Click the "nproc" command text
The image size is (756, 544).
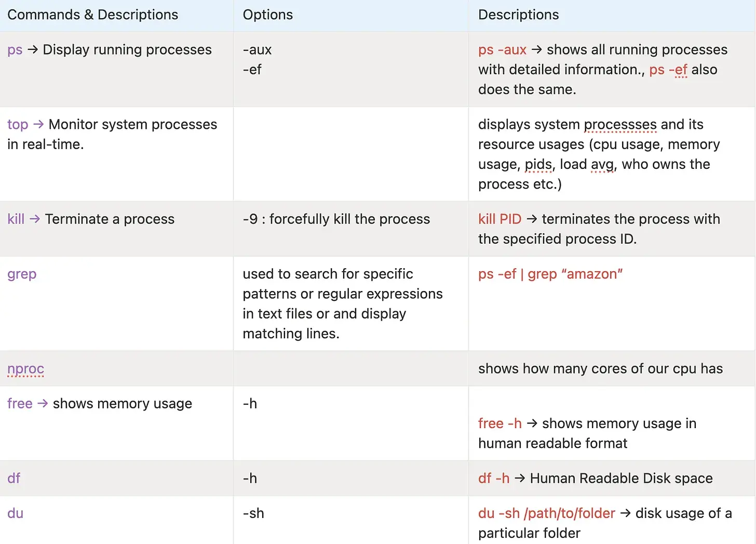[x=25, y=369]
